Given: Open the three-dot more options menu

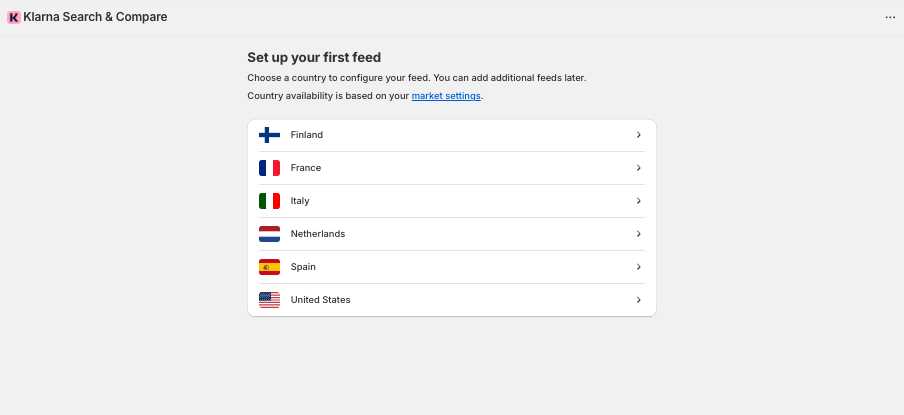Looking at the screenshot, I should tap(890, 17).
